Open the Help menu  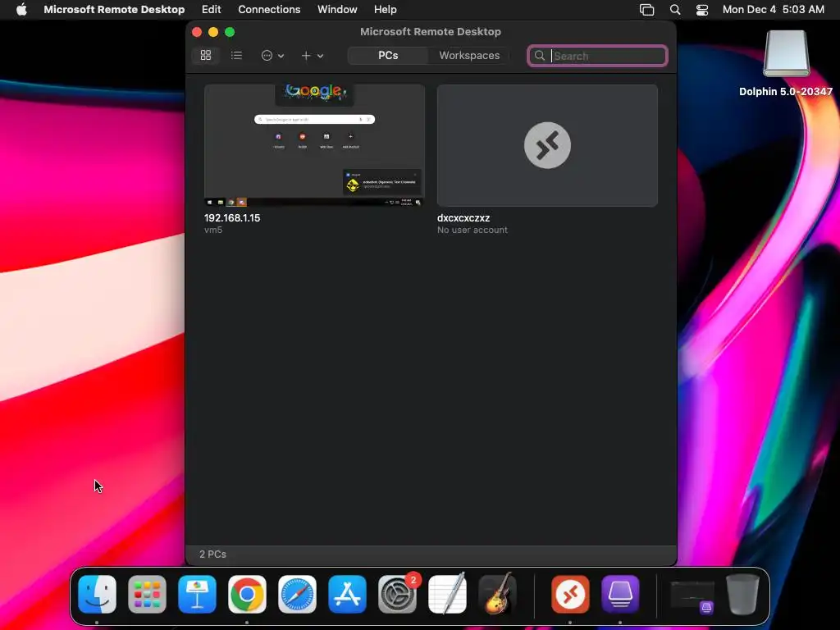coord(386,9)
